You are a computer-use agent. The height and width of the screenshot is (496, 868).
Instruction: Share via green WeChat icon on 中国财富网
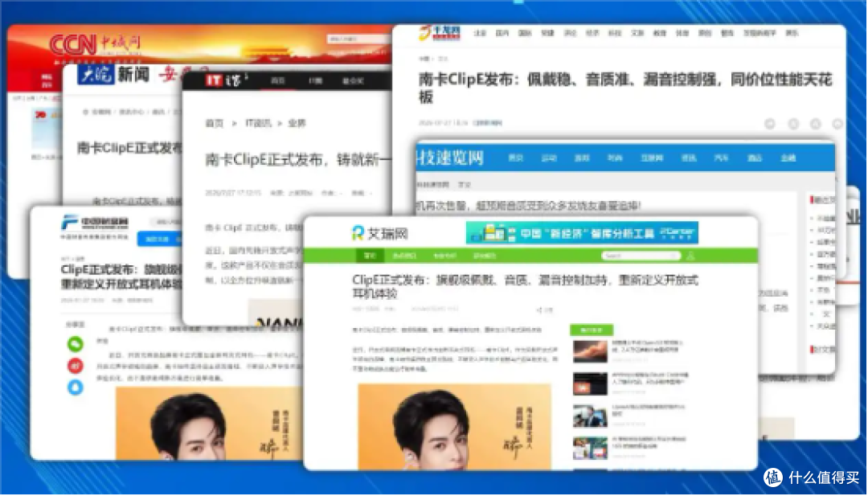click(76, 344)
